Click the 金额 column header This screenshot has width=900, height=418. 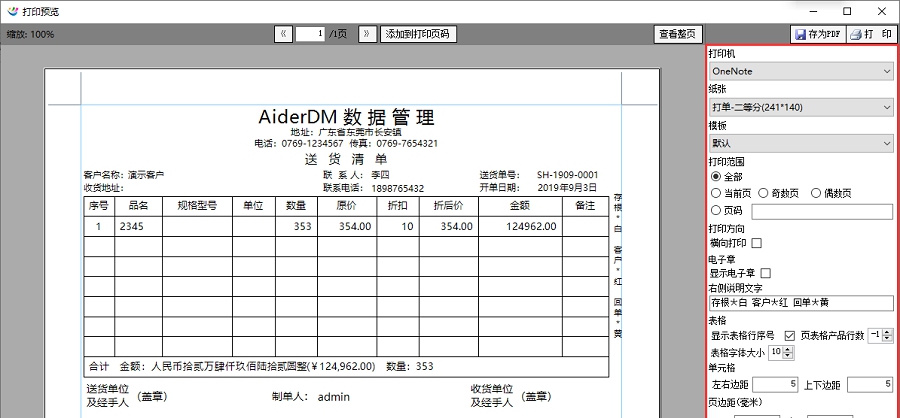click(x=519, y=206)
